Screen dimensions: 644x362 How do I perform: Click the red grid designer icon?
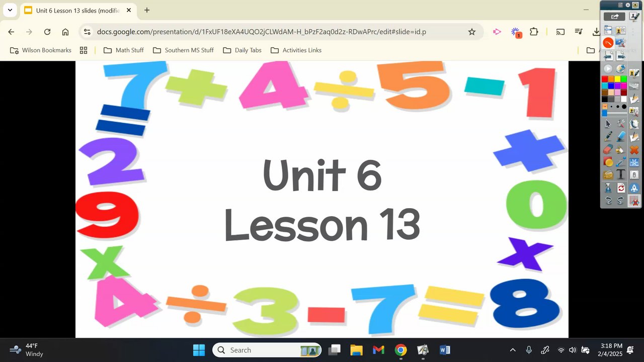(x=634, y=200)
